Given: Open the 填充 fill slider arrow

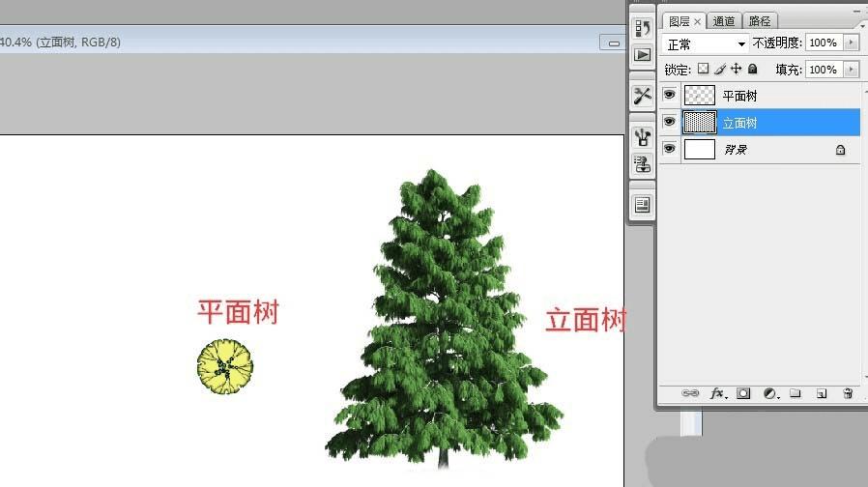Looking at the screenshot, I should click(x=852, y=70).
